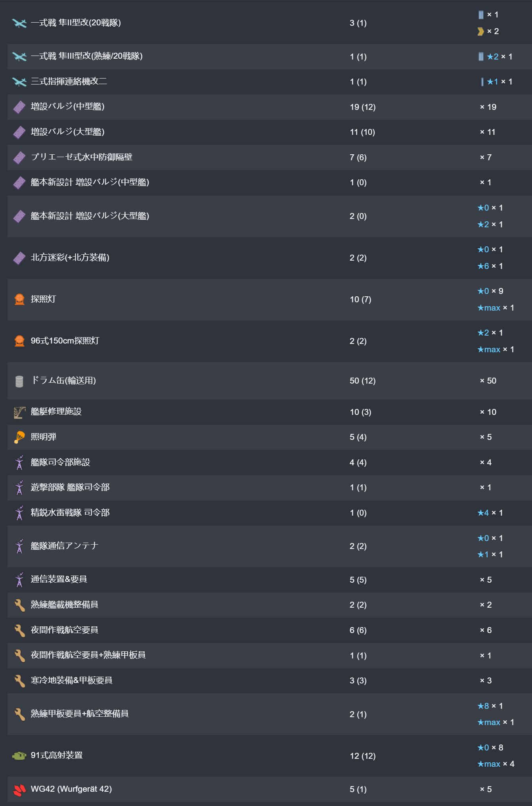The width and height of the screenshot is (532, 806).
Task: Select the 夜間作戦航空要員+熟練甲板員 item name
Action: point(88,655)
